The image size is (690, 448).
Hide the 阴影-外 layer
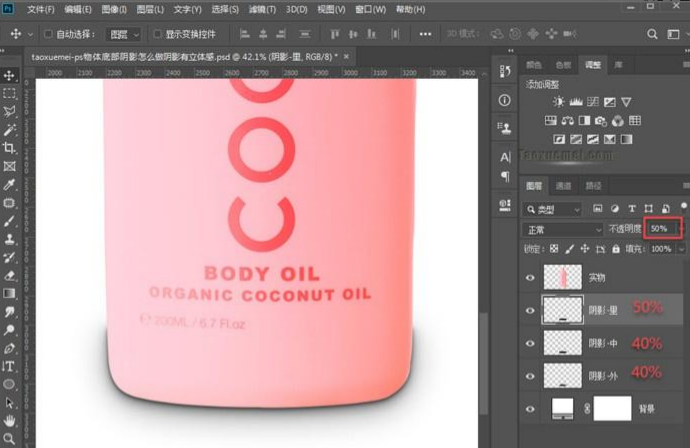[530, 376]
